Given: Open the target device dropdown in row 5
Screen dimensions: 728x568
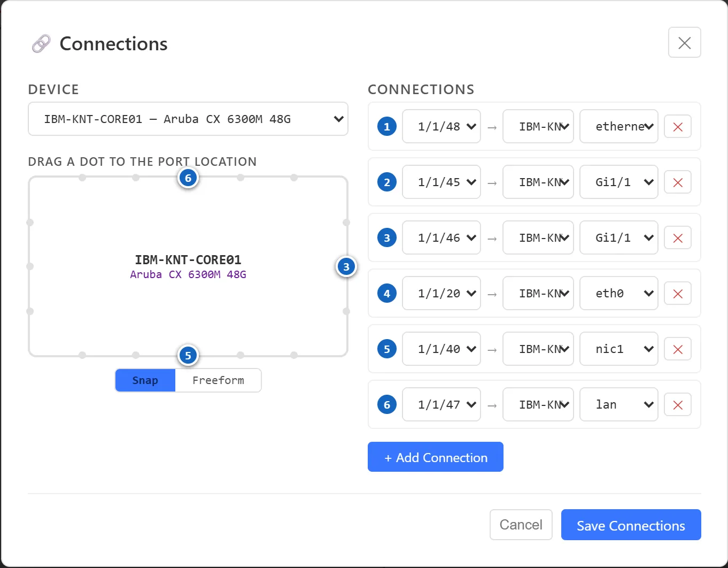Looking at the screenshot, I should coord(538,349).
